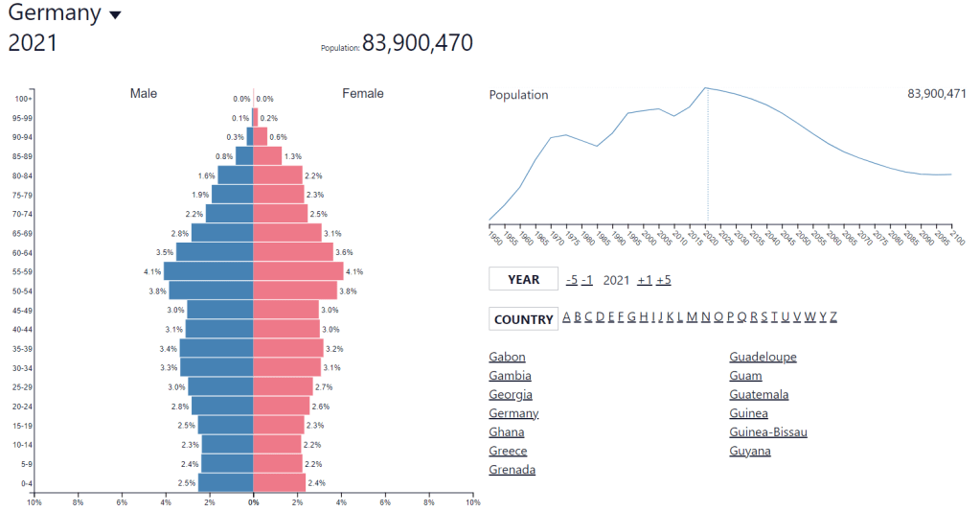Select Grenada from the country list

pos(512,470)
